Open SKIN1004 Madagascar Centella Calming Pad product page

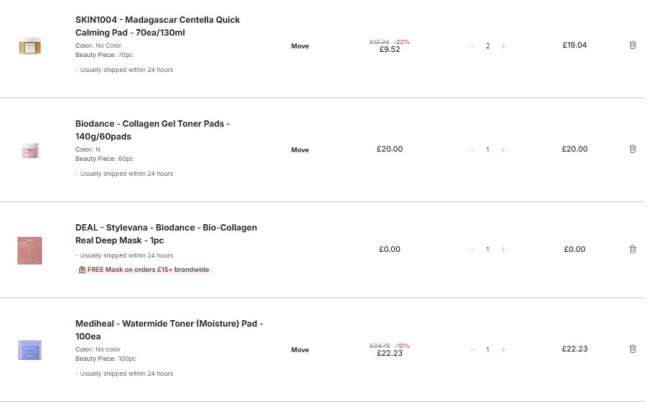point(157,26)
